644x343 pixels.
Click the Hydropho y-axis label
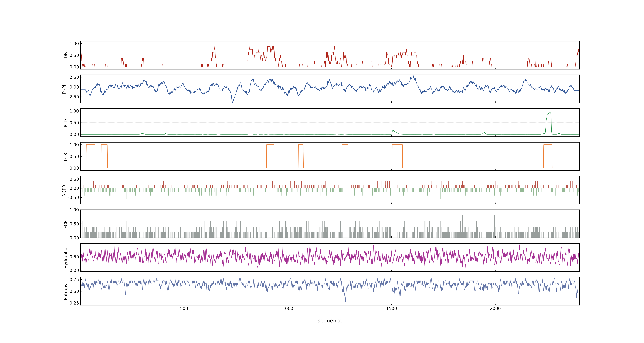pyautogui.click(x=66, y=258)
